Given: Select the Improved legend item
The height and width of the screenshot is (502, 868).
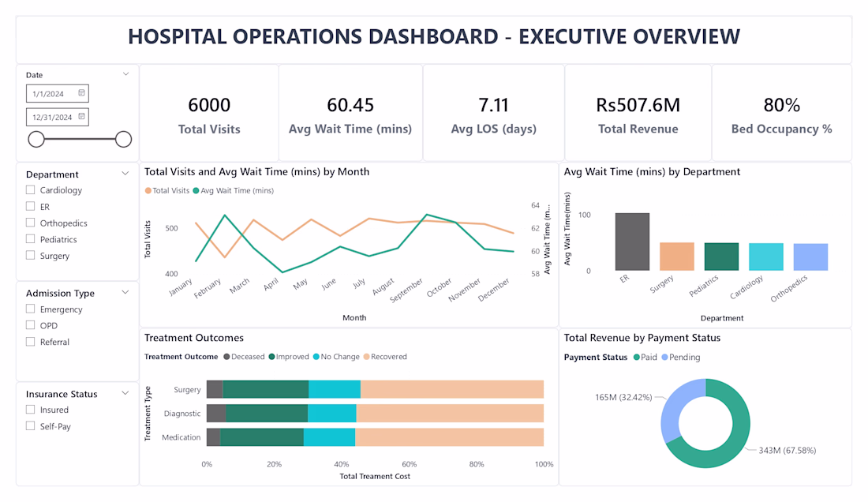Looking at the screenshot, I should click(x=289, y=357).
